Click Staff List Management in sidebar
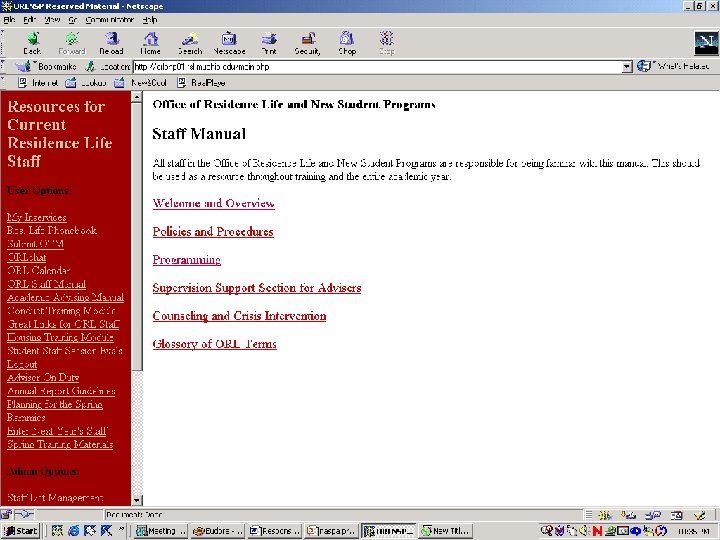The height and width of the screenshot is (540, 720). (x=55, y=497)
